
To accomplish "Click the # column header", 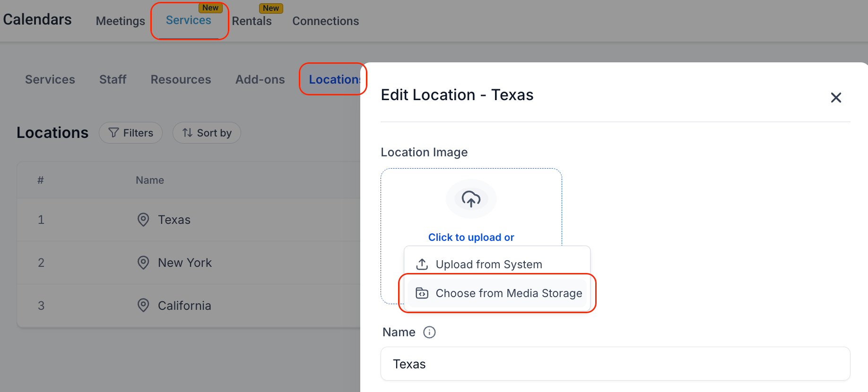I will tap(41, 180).
